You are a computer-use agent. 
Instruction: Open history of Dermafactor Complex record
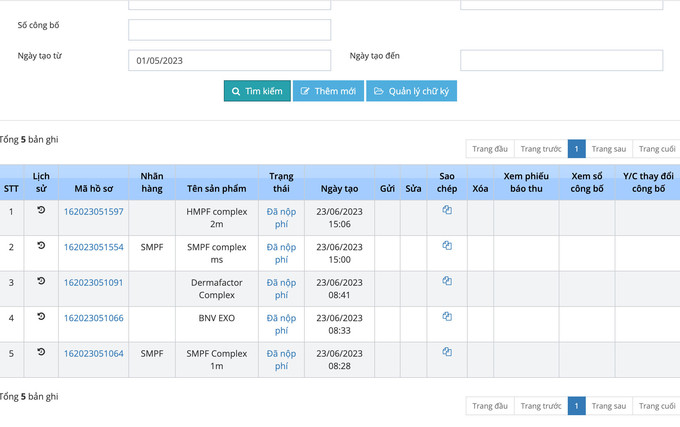[x=41, y=281]
